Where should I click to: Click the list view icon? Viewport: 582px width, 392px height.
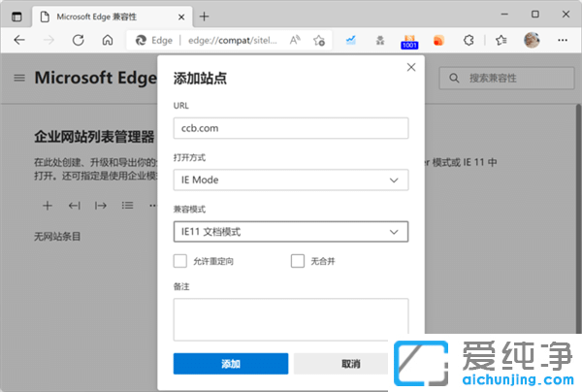pos(127,206)
